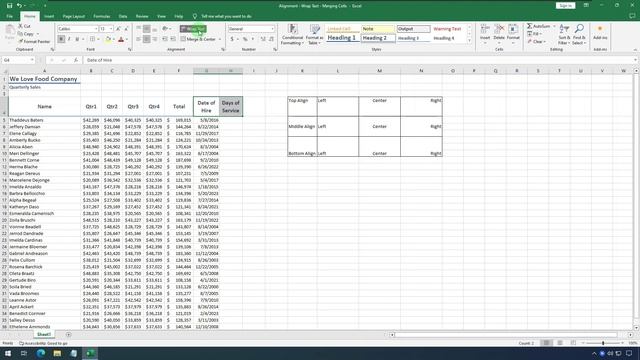Viewport: 640px width, 360px height.
Task: Open Alignment settings dialog launcher
Action: pos(223,49)
